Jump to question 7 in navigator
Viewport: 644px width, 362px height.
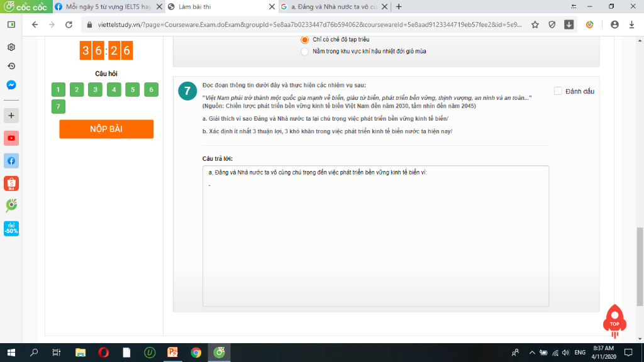tap(58, 107)
